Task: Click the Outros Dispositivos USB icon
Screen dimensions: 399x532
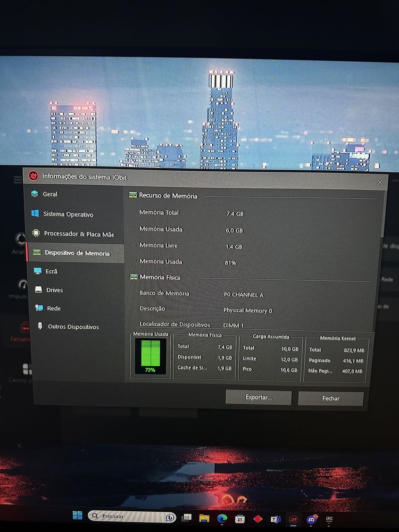Action: [x=40, y=326]
